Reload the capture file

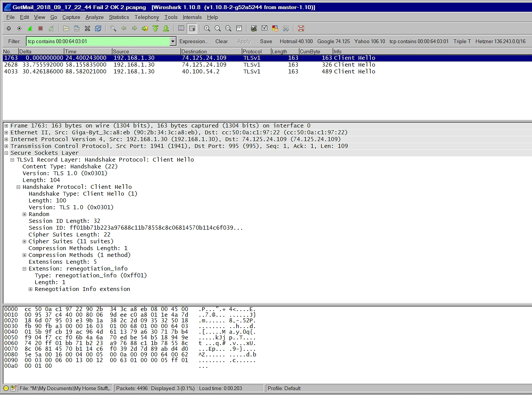[98, 28]
